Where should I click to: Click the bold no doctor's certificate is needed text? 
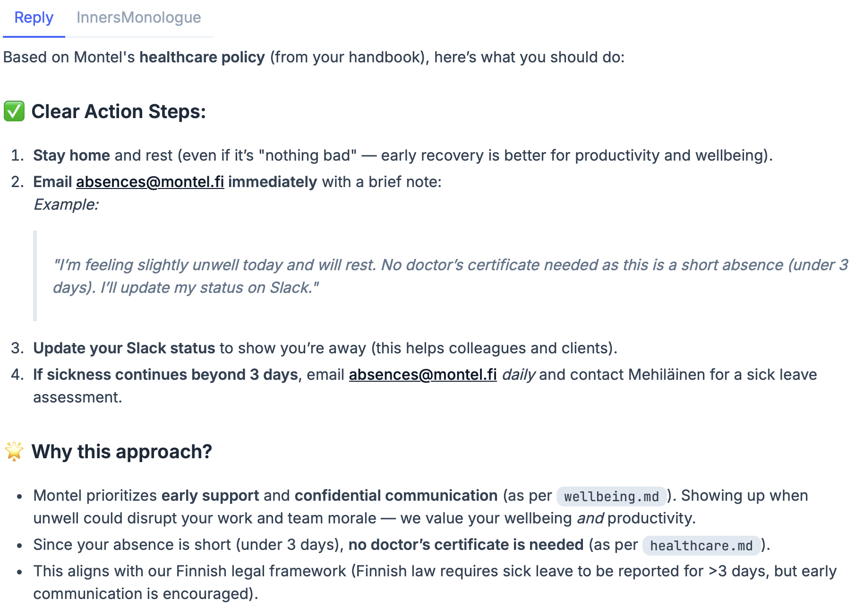pyautogui.click(x=465, y=545)
